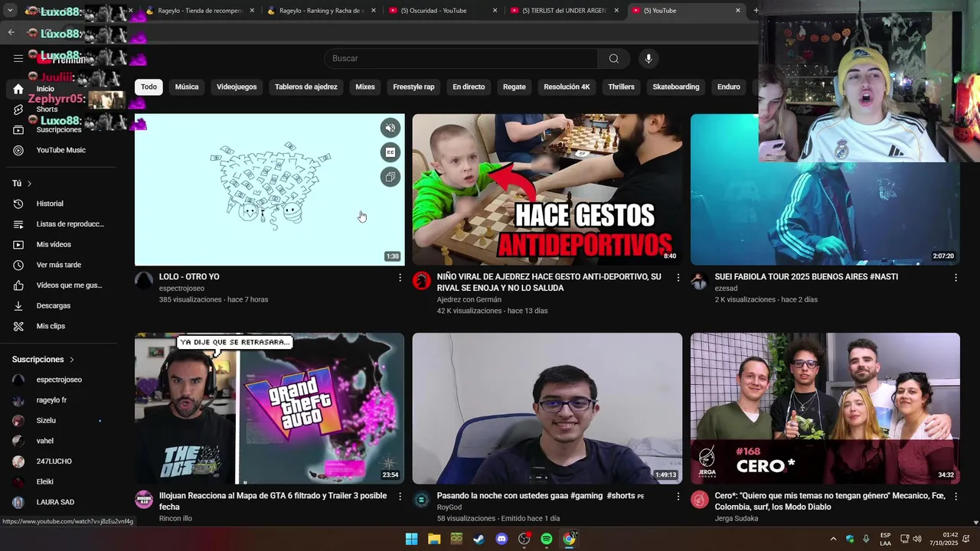
Task: Open options menu for Cero* interview video
Action: (955, 497)
